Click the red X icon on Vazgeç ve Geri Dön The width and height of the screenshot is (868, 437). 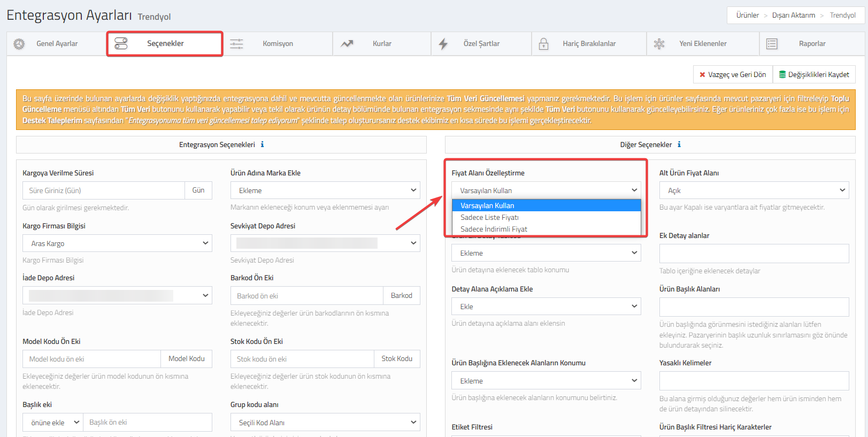(x=702, y=75)
